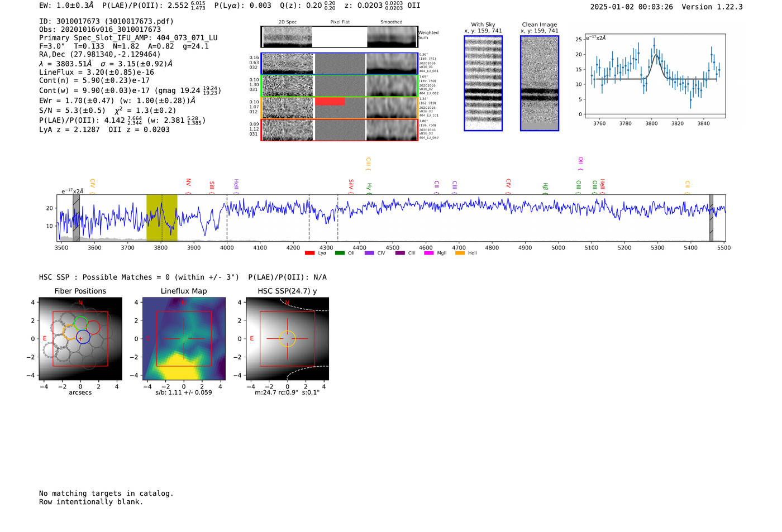Click No matching targets in catalog text
Image resolution: width=782 pixels, height=532 pixels.
(106, 493)
